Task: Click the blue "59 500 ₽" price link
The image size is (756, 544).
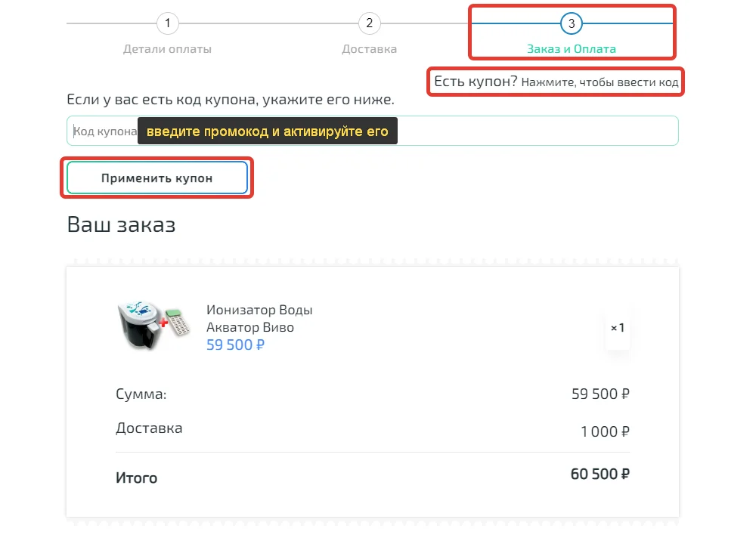Action: coord(234,344)
